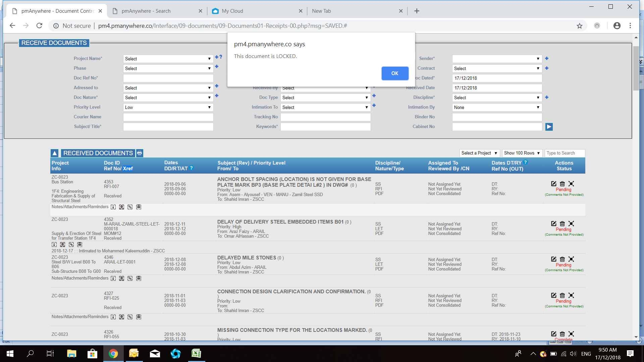
Task: Click trash icon for document 4352 row
Action: (x=562, y=224)
